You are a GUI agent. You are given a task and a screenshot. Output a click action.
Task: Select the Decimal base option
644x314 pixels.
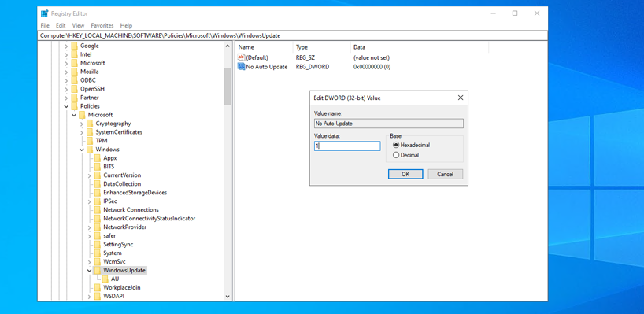pos(406,155)
